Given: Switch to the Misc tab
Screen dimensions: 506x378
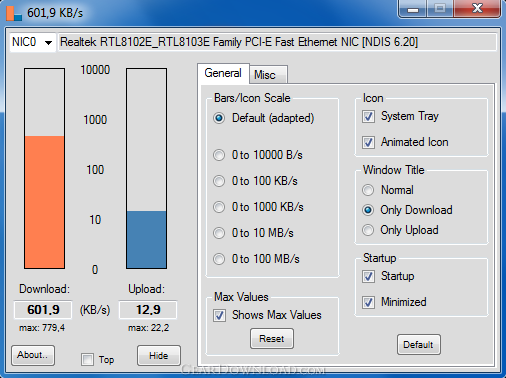Looking at the screenshot, I should 268,75.
